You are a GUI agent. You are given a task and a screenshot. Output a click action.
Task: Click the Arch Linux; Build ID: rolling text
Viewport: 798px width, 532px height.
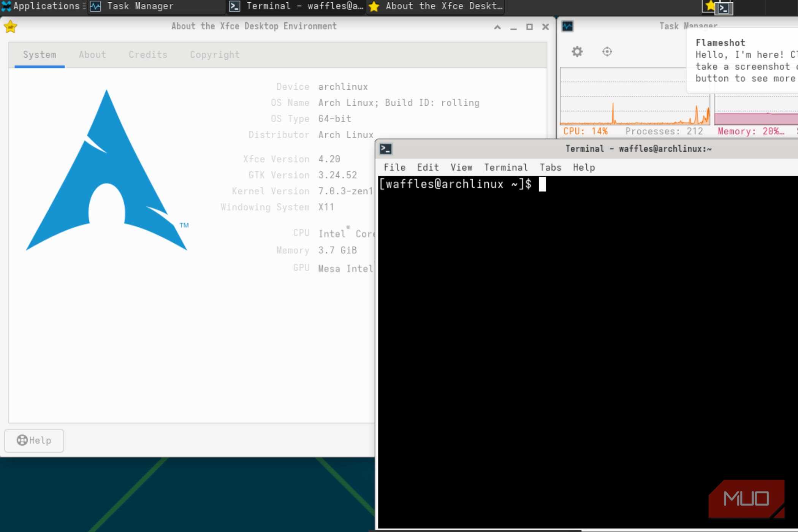399,103
